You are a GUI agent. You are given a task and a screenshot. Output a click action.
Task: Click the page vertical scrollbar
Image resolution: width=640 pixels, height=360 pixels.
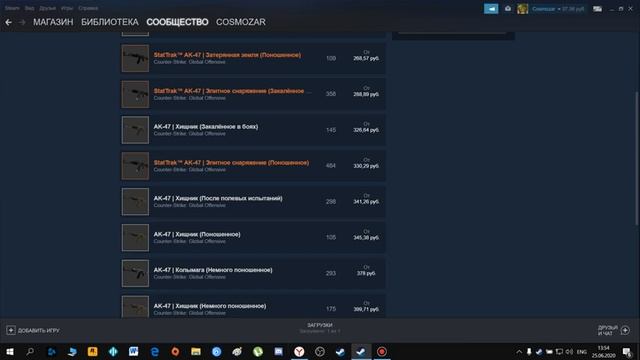(x=637, y=158)
